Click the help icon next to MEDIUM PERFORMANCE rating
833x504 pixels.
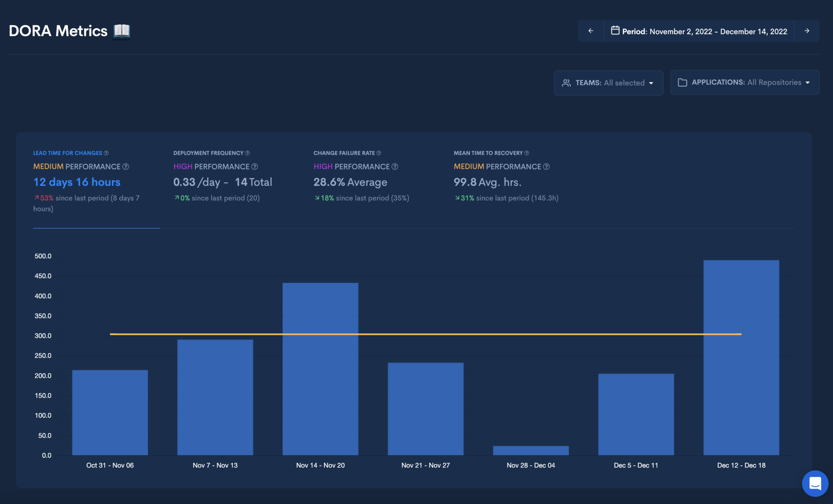point(125,167)
